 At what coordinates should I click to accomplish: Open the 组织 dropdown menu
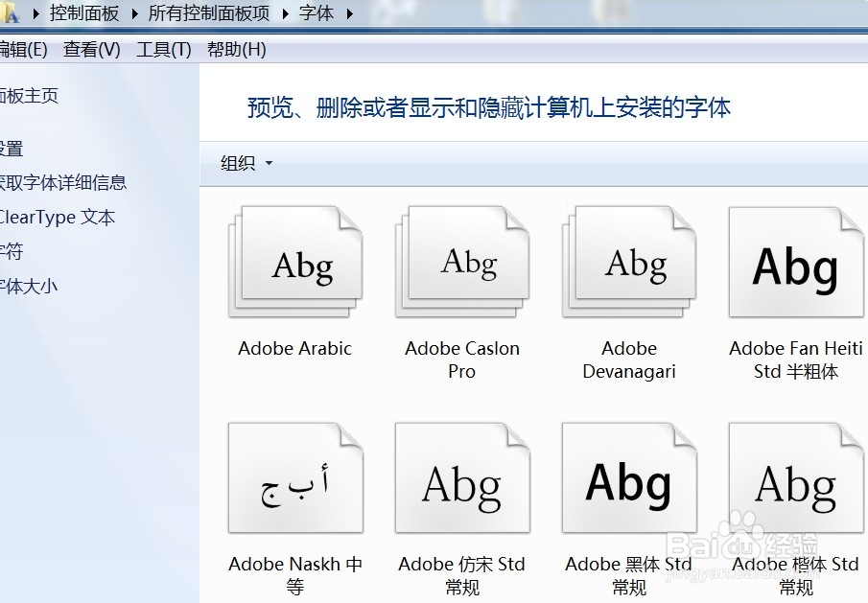(243, 163)
